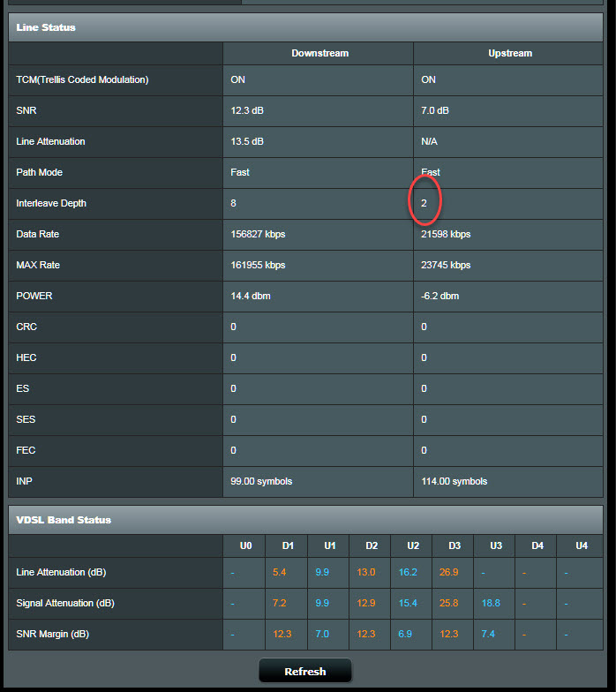
Task: Select U3 SNR Margin value 7.4
Action: click(x=488, y=634)
